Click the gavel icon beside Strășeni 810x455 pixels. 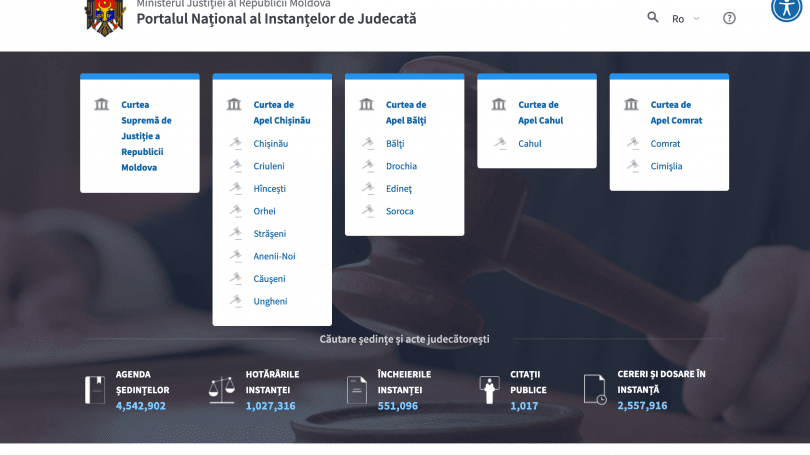(x=236, y=233)
